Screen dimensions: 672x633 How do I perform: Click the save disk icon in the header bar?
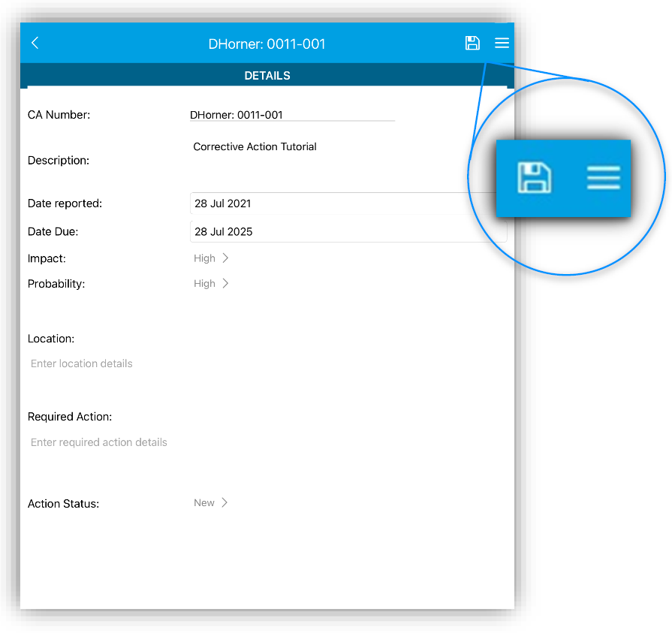[x=472, y=43]
